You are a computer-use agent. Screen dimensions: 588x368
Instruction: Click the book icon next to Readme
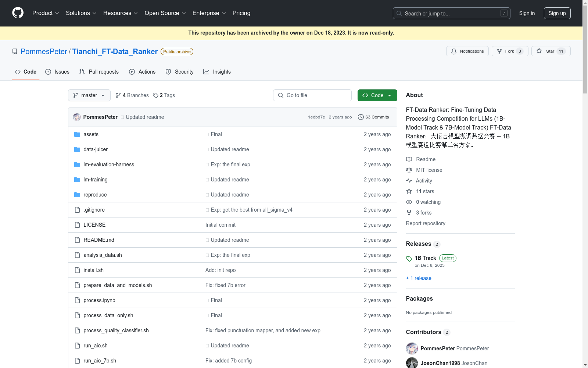(409, 159)
